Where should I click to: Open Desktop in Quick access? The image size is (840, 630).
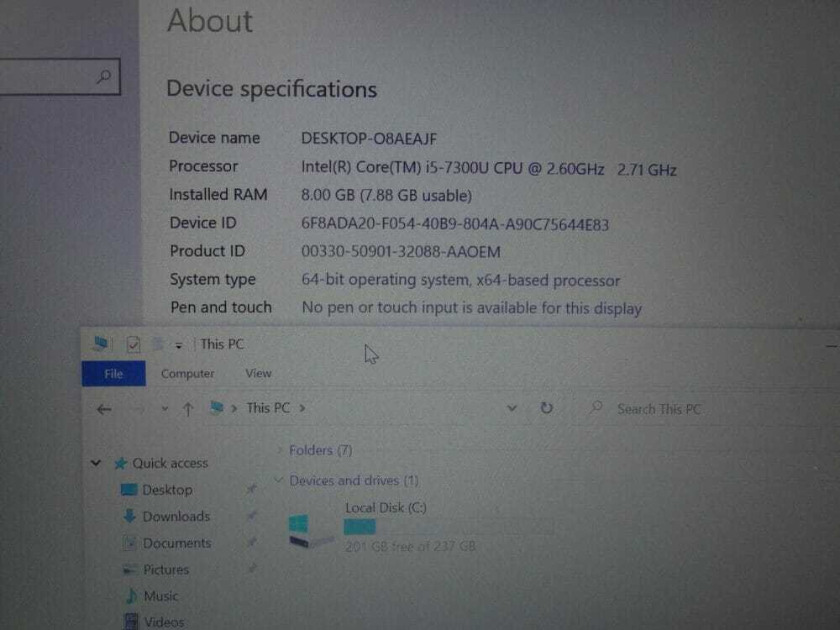pos(167,490)
